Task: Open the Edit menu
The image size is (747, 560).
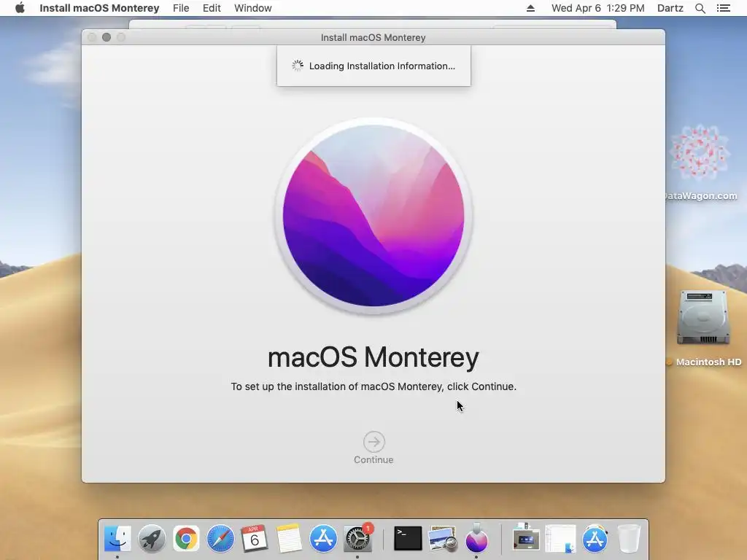Action: tap(212, 8)
